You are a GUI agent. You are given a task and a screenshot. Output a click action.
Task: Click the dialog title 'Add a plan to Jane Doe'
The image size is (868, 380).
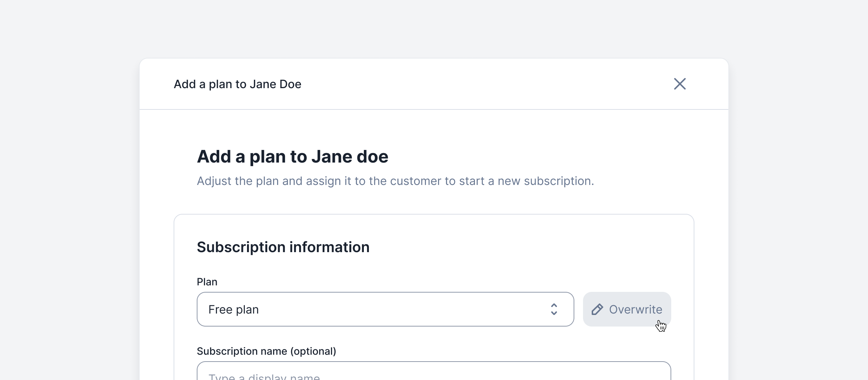[x=237, y=84]
